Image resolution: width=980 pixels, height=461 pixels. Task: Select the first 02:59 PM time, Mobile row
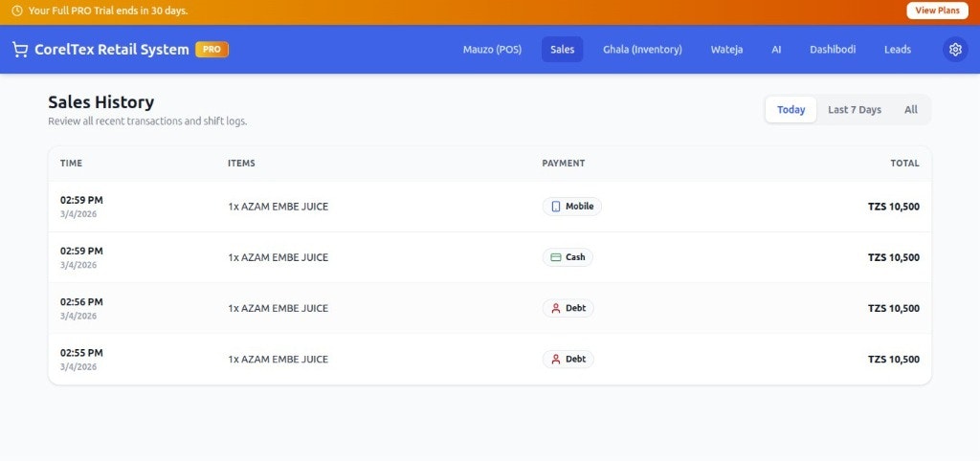point(81,200)
